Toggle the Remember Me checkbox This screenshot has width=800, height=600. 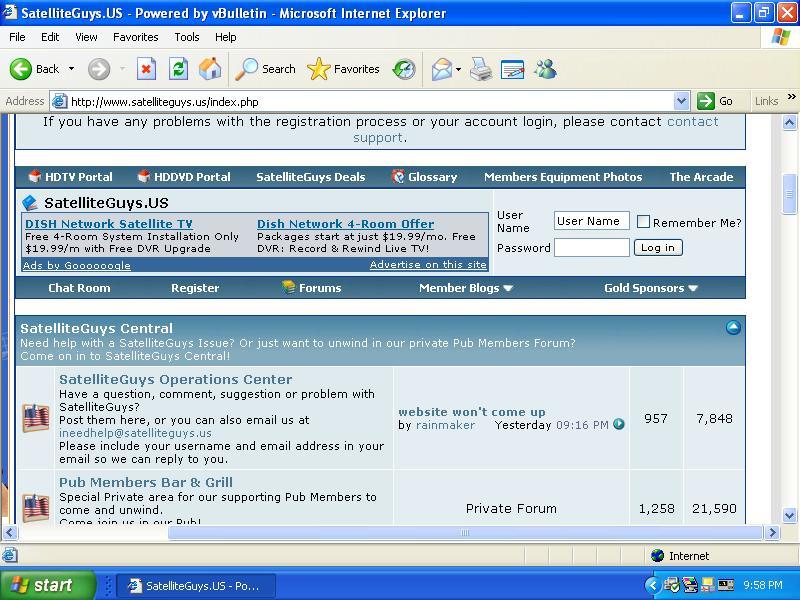point(643,221)
